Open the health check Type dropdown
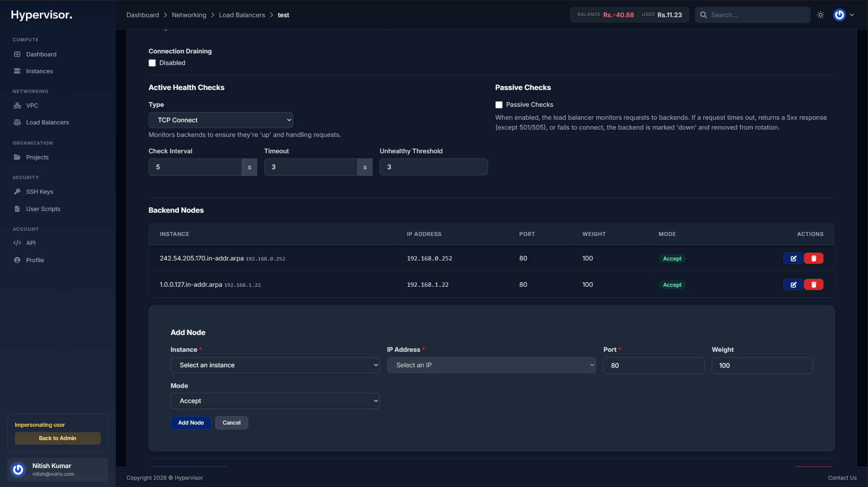Viewport: 868px width, 487px height. tap(221, 120)
